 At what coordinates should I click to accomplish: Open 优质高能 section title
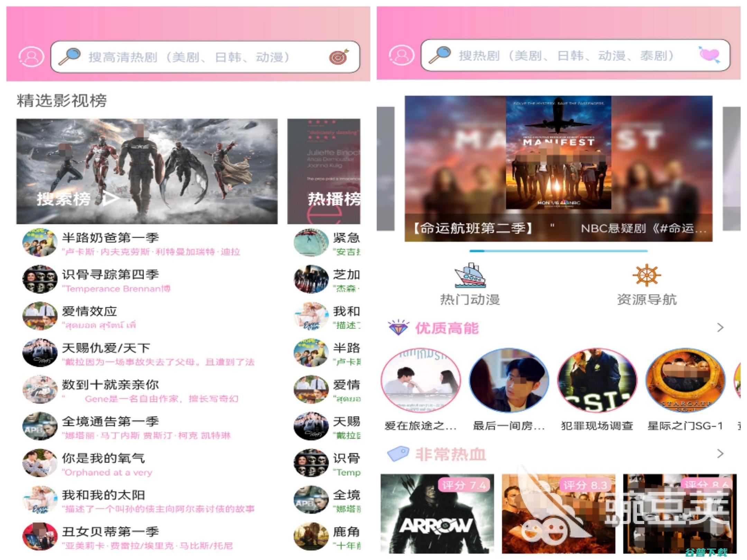point(447,328)
